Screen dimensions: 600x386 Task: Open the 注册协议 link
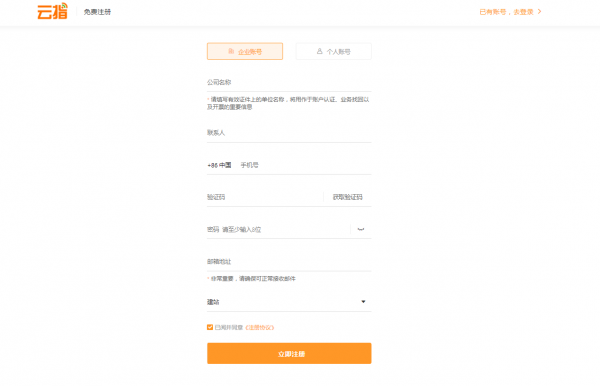click(260, 327)
